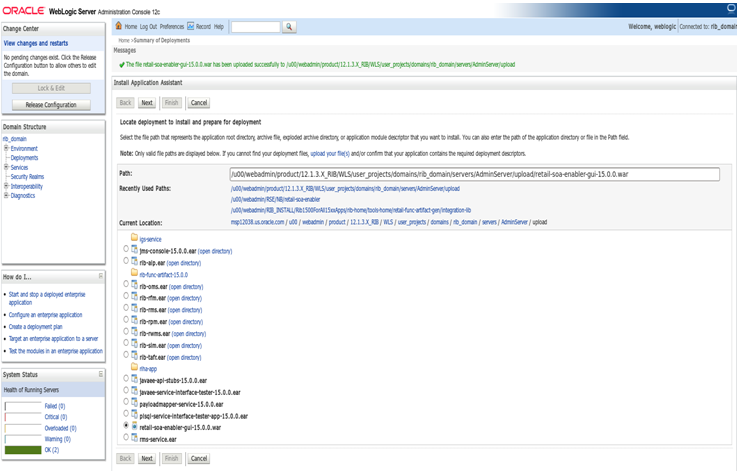The width and height of the screenshot is (737, 472).
Task: Click the top Cancel button
Action: 199,102
